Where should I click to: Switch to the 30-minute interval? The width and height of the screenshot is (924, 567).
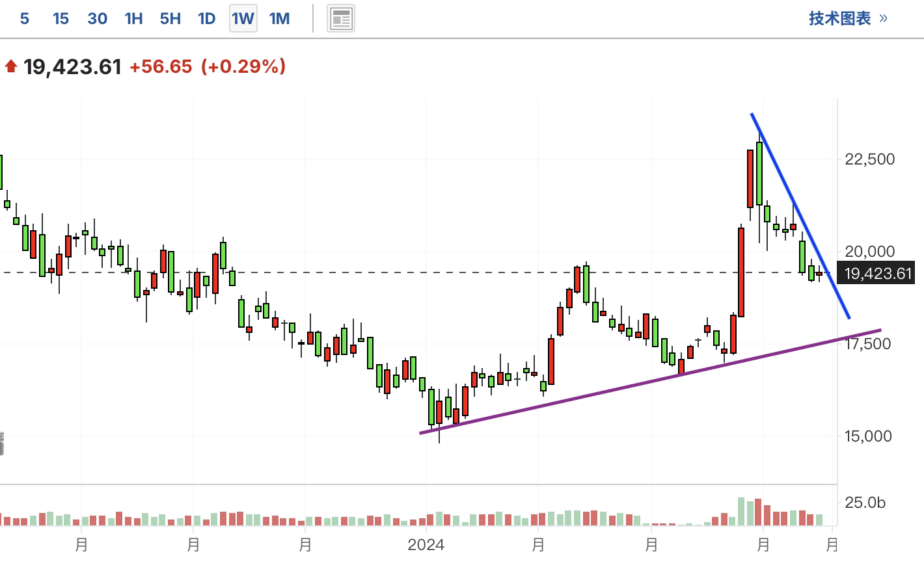[x=98, y=18]
